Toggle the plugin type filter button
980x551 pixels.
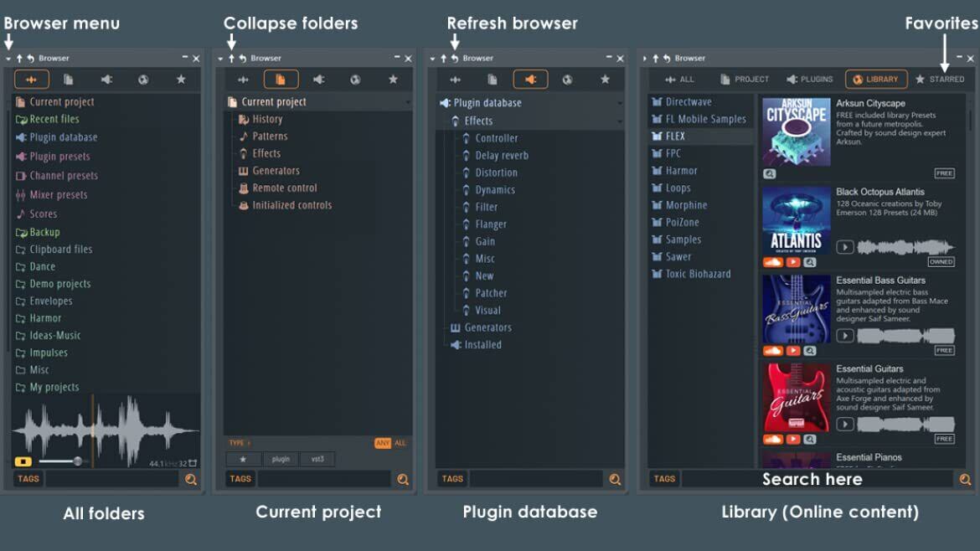(x=281, y=459)
